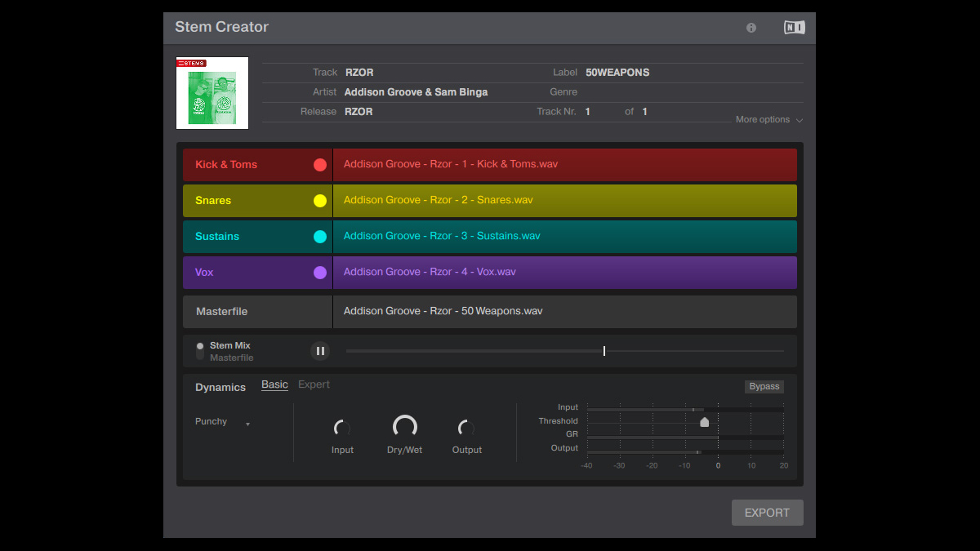Select the Basic dynamics tab
980x551 pixels.
coord(274,384)
